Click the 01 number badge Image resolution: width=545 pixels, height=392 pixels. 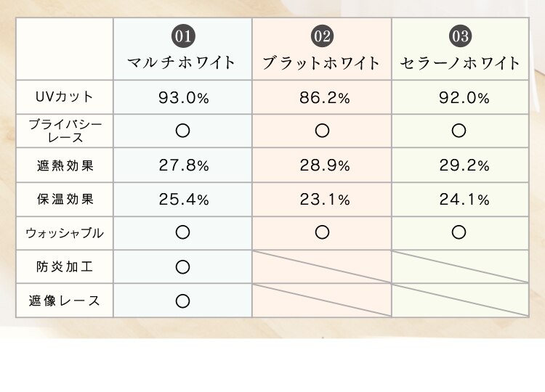(x=182, y=35)
